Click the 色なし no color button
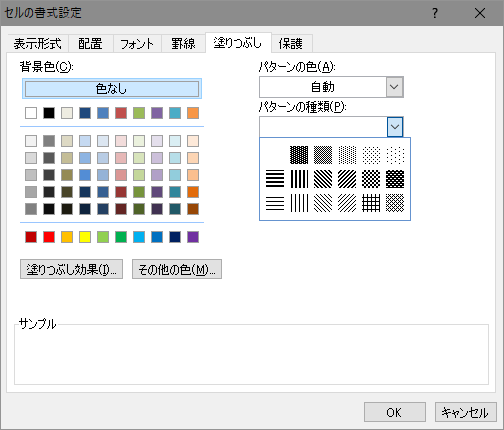The height and width of the screenshot is (430, 504). tap(112, 89)
